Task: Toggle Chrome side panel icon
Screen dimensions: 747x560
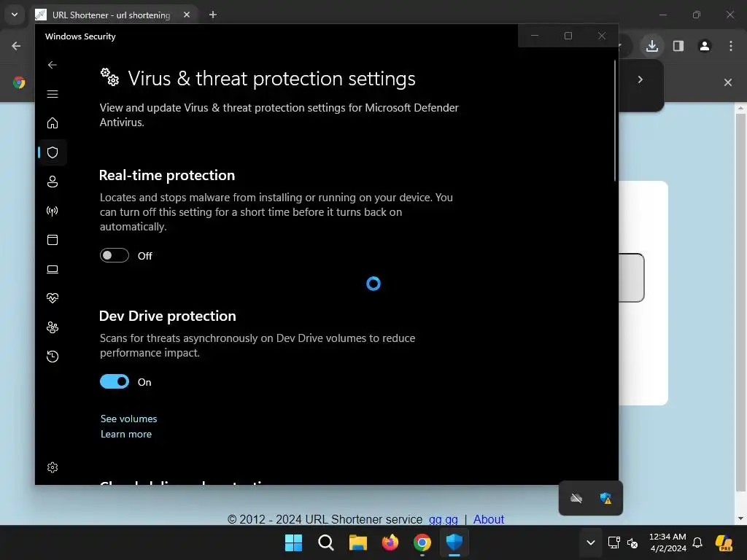Action: point(678,46)
